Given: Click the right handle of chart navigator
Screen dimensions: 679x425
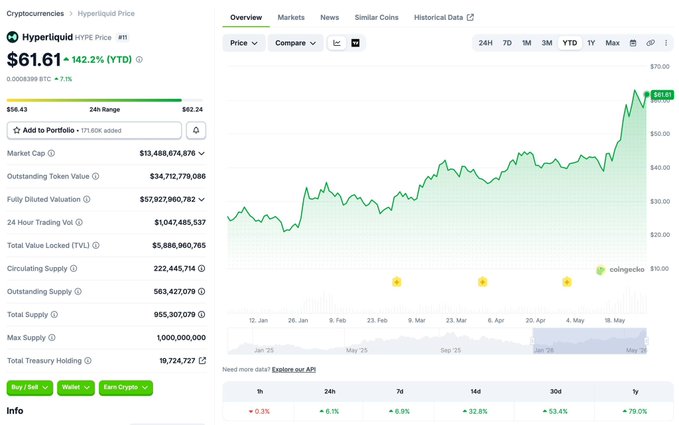Looking at the screenshot, I should pos(646,341).
